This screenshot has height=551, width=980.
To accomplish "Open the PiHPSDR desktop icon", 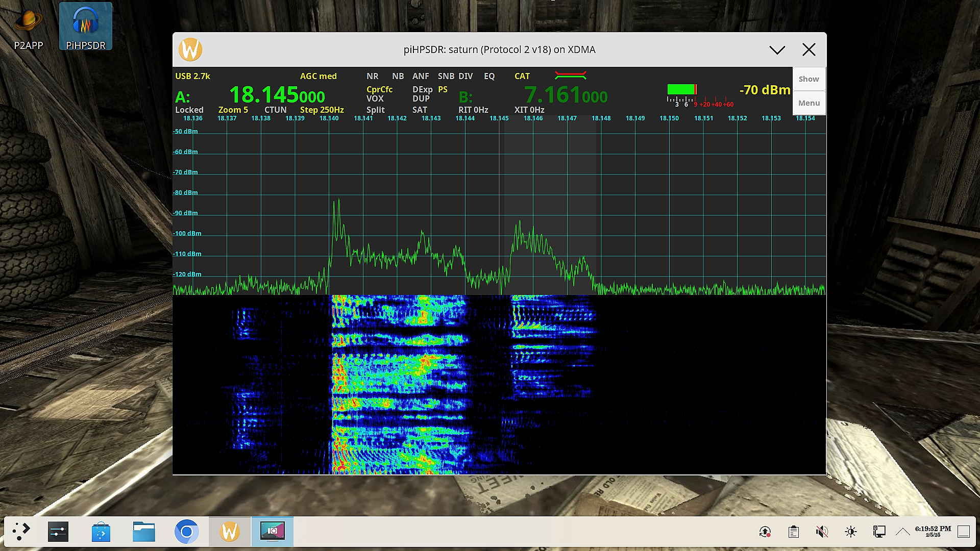I will pyautogui.click(x=86, y=27).
